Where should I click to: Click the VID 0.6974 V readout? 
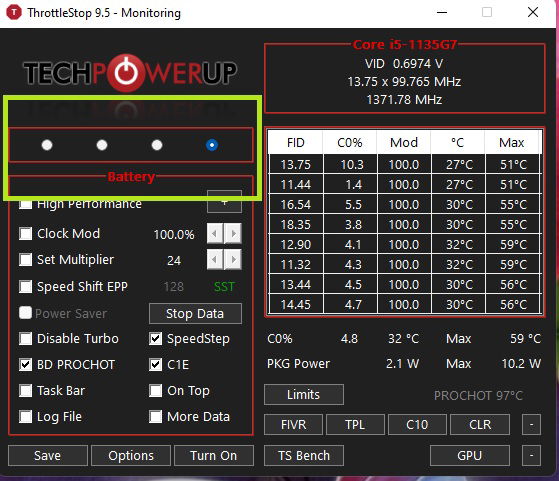pos(404,63)
